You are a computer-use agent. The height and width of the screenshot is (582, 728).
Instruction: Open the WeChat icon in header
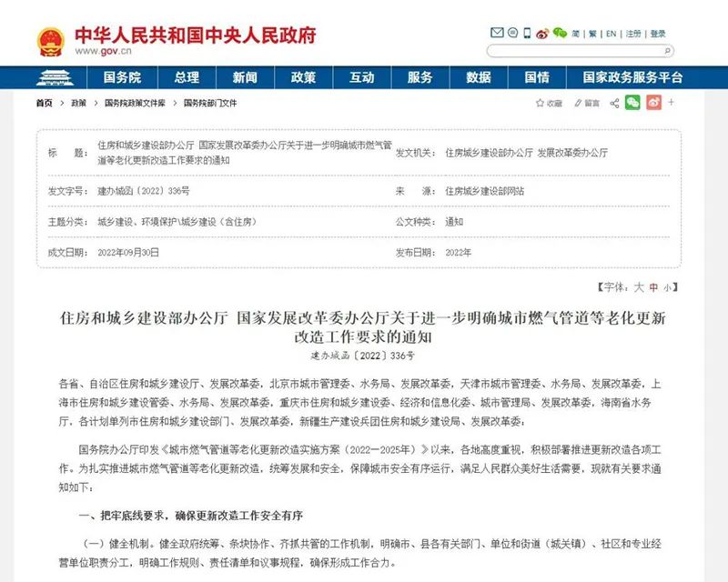[x=560, y=33]
